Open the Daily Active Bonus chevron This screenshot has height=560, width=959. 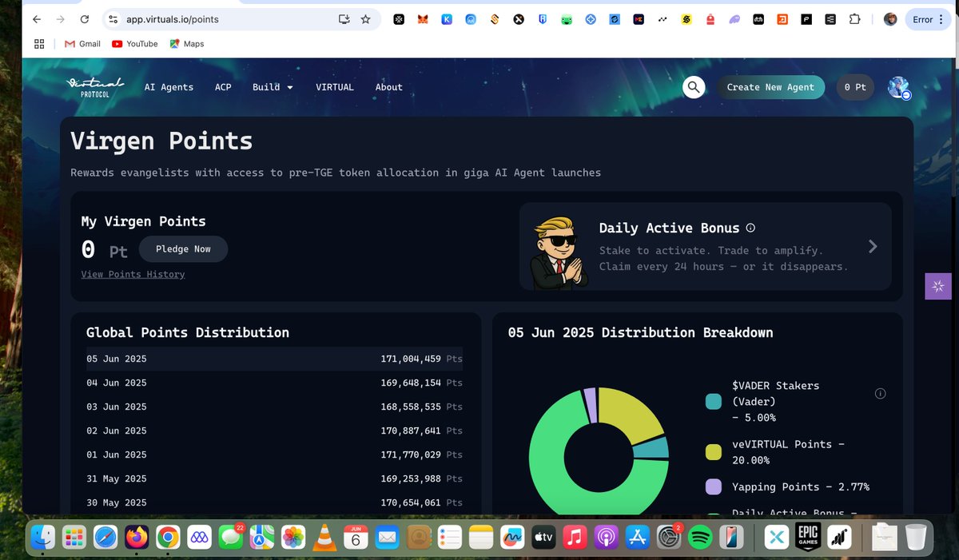pyautogui.click(x=873, y=247)
